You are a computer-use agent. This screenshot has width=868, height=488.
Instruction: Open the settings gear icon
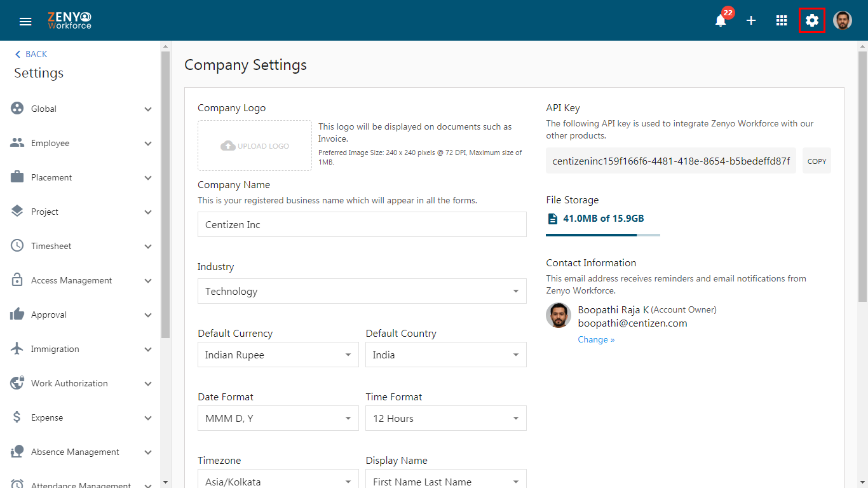(x=812, y=20)
